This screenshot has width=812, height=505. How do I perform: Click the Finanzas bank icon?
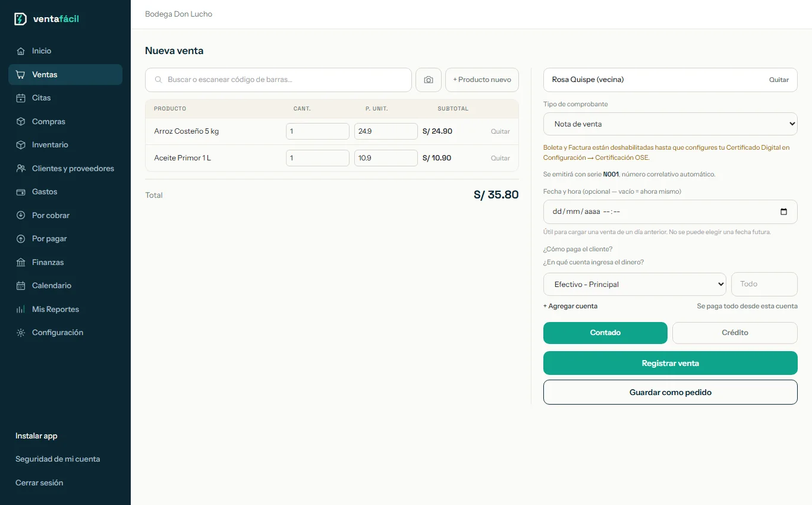click(21, 263)
